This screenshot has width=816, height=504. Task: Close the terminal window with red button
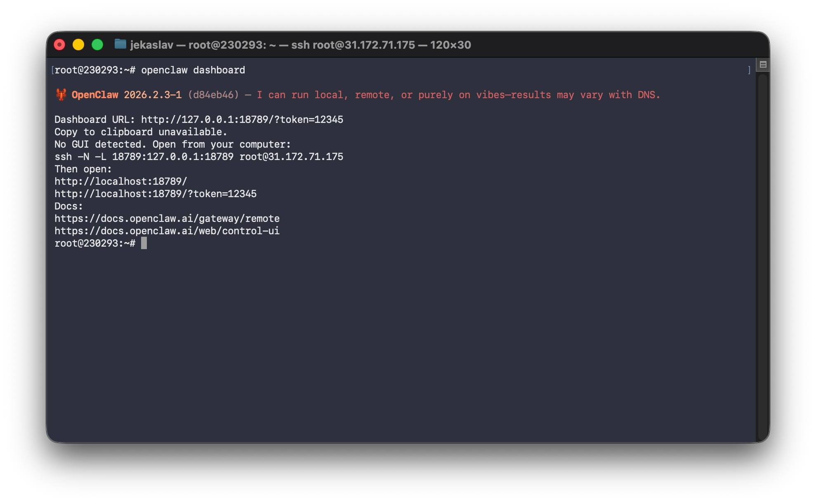(59, 45)
